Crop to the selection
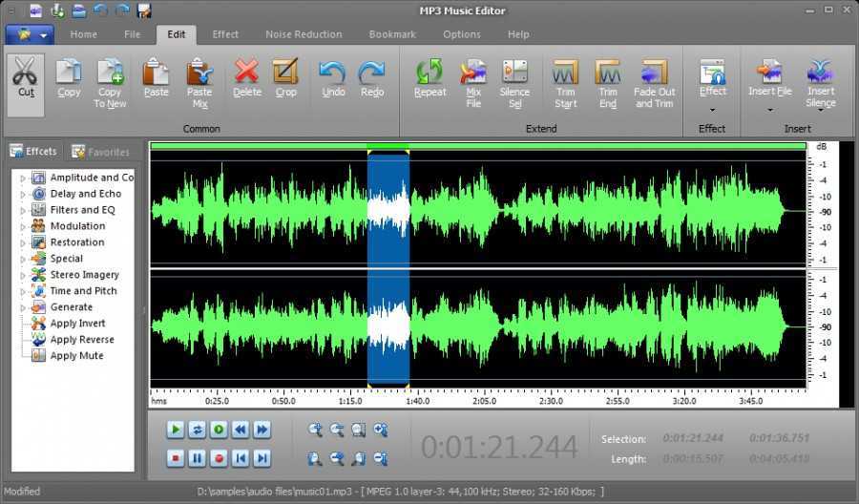 pyautogui.click(x=285, y=78)
